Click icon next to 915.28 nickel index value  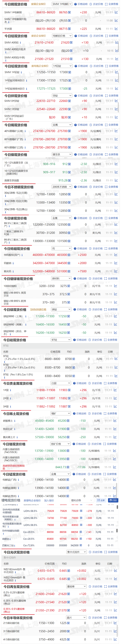[x=69, y=180]
